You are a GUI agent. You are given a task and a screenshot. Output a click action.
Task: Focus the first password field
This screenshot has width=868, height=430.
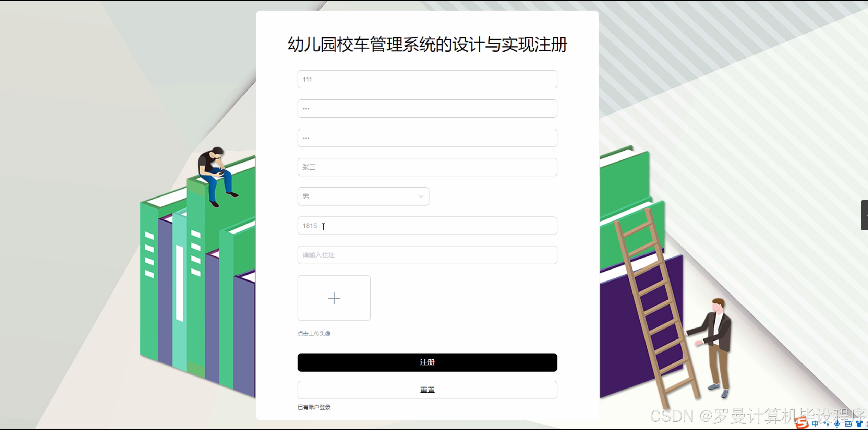(427, 109)
